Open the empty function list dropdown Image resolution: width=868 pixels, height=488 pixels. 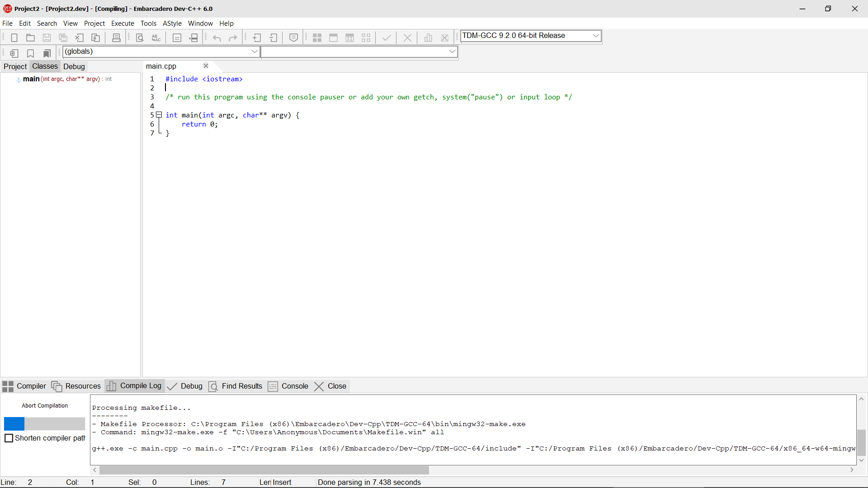pyautogui.click(x=359, y=52)
